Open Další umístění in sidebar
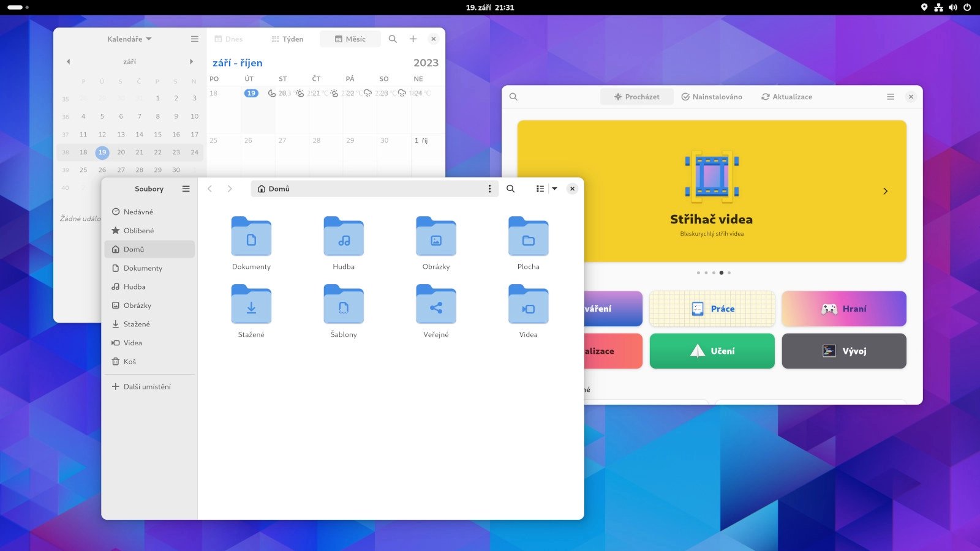Screen dimensions: 980x551 click(x=150, y=386)
